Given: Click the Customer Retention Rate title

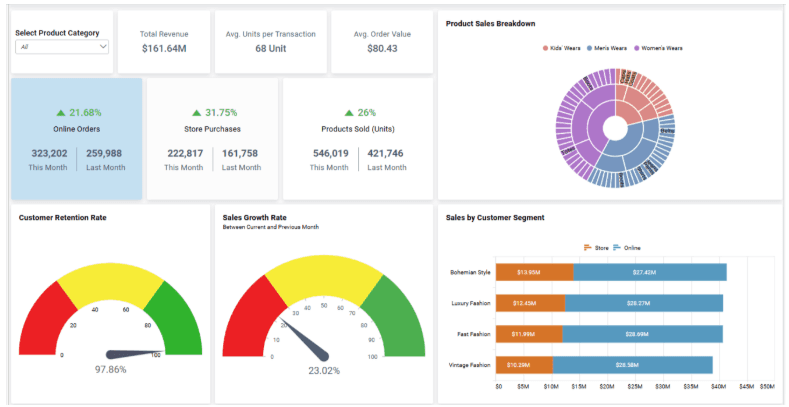Looking at the screenshot, I should (x=62, y=218).
